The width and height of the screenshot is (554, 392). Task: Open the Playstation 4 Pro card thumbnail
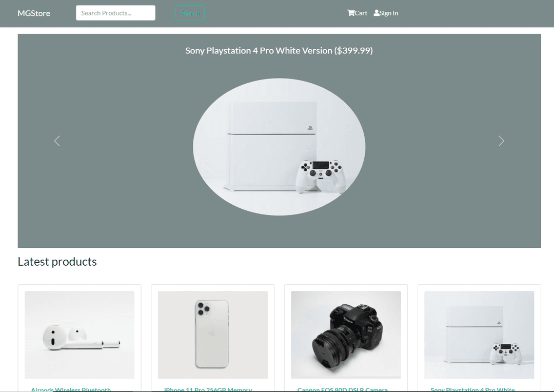click(479, 335)
